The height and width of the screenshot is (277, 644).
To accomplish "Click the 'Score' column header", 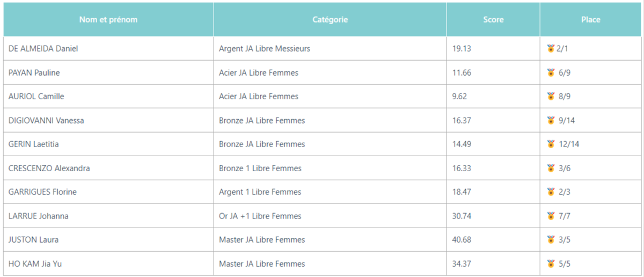I will (x=493, y=19).
